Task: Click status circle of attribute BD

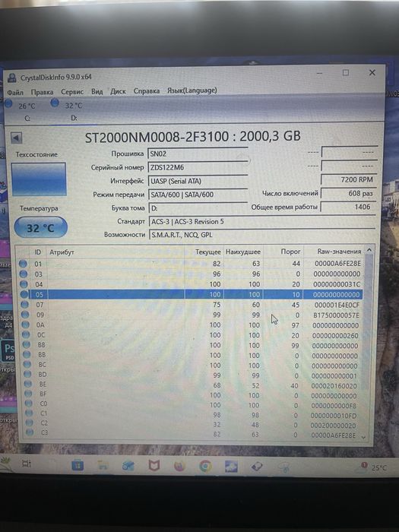Action: click(x=28, y=374)
